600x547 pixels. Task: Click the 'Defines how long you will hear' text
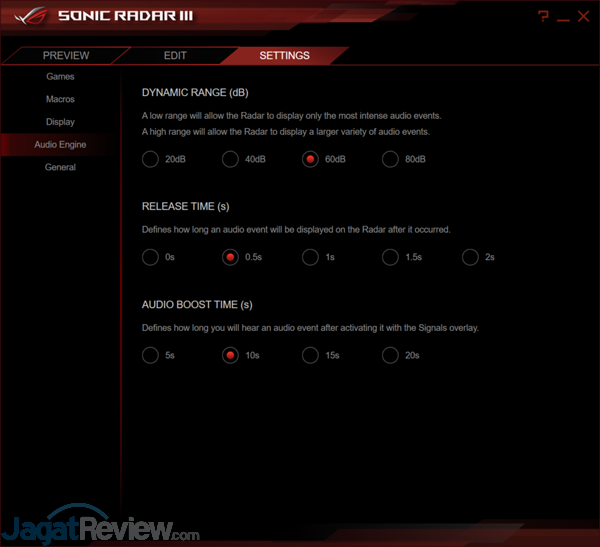[310, 328]
